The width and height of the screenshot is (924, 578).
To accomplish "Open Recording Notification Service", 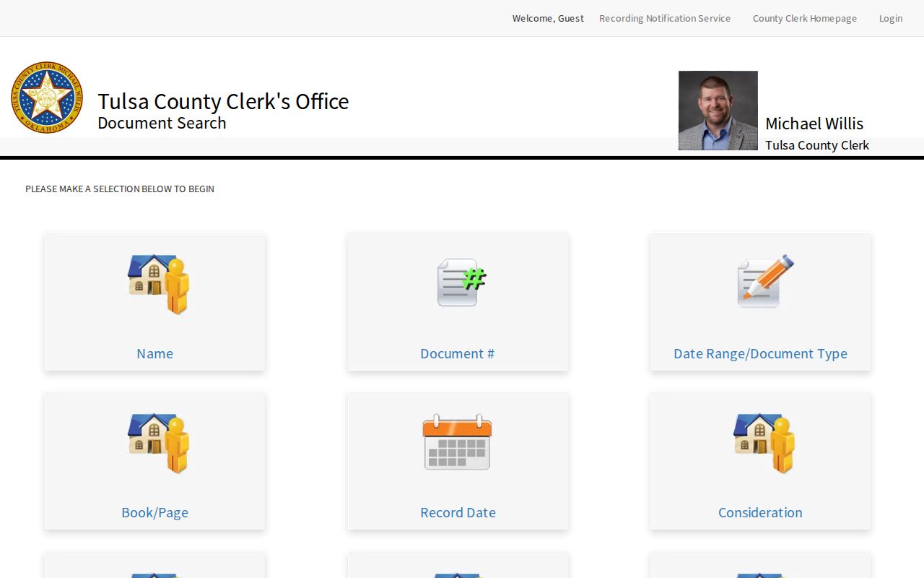I will click(x=665, y=18).
